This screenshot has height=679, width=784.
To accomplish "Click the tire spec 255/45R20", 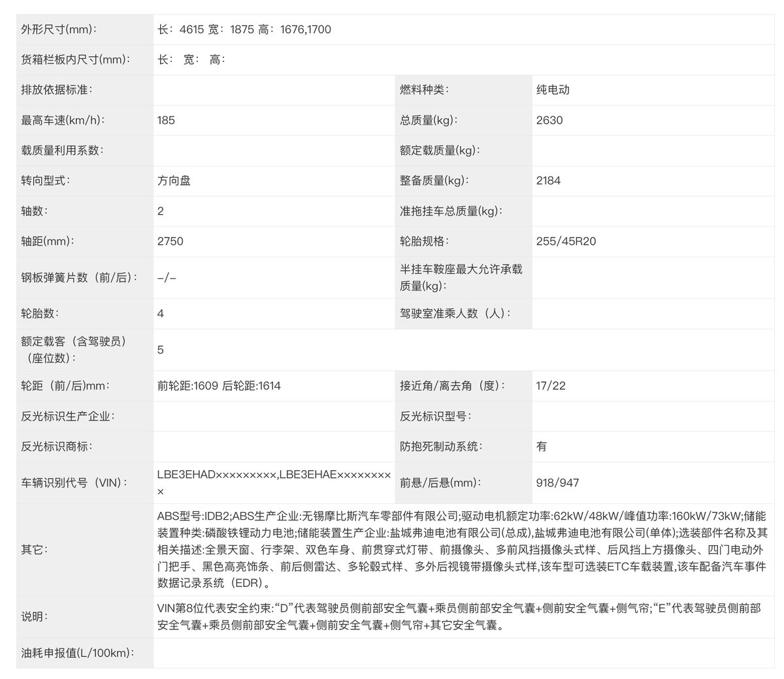I will click(x=563, y=241).
